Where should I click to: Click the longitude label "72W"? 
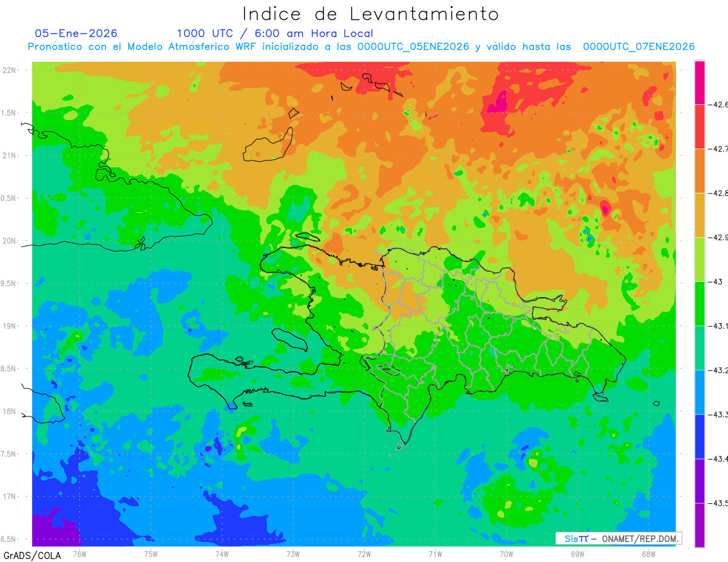click(364, 553)
